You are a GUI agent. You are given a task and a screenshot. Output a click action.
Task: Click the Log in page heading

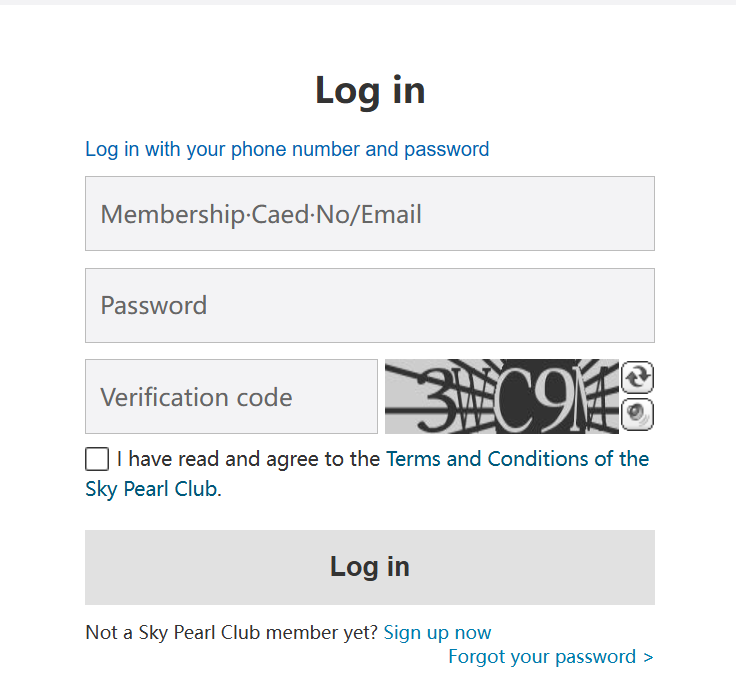[370, 91]
